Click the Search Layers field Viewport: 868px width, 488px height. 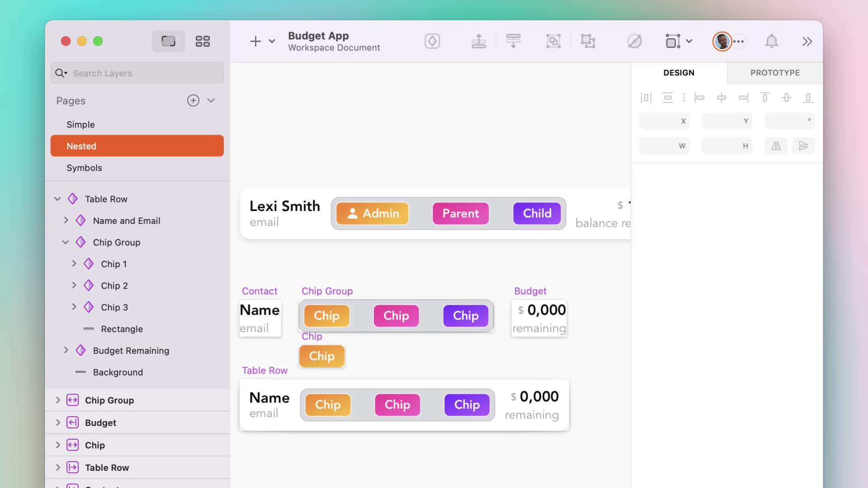tap(136, 73)
